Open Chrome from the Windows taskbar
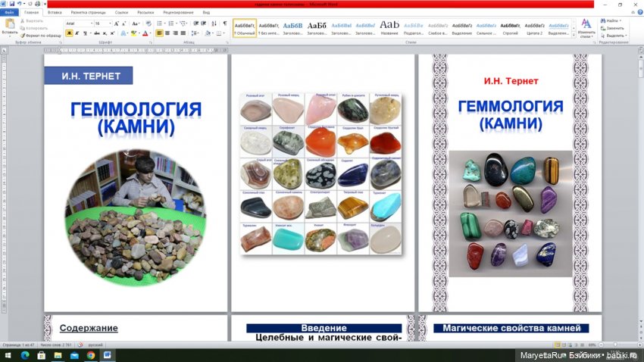This screenshot has height=362, width=644. (x=90, y=354)
